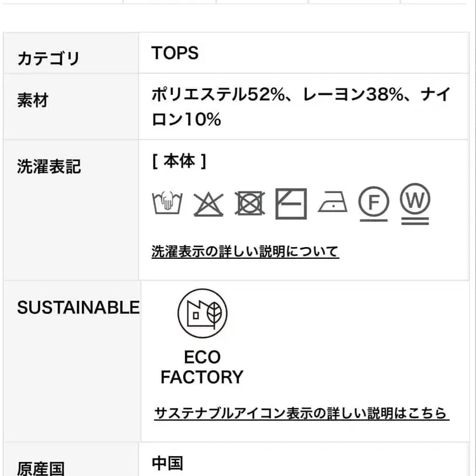Click the TOPS category value

[175, 53]
